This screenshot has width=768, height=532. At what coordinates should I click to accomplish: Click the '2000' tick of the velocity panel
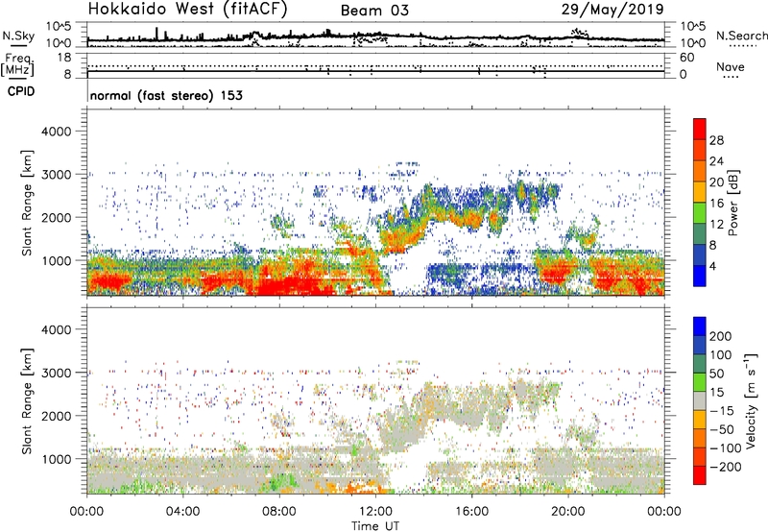click(57, 416)
